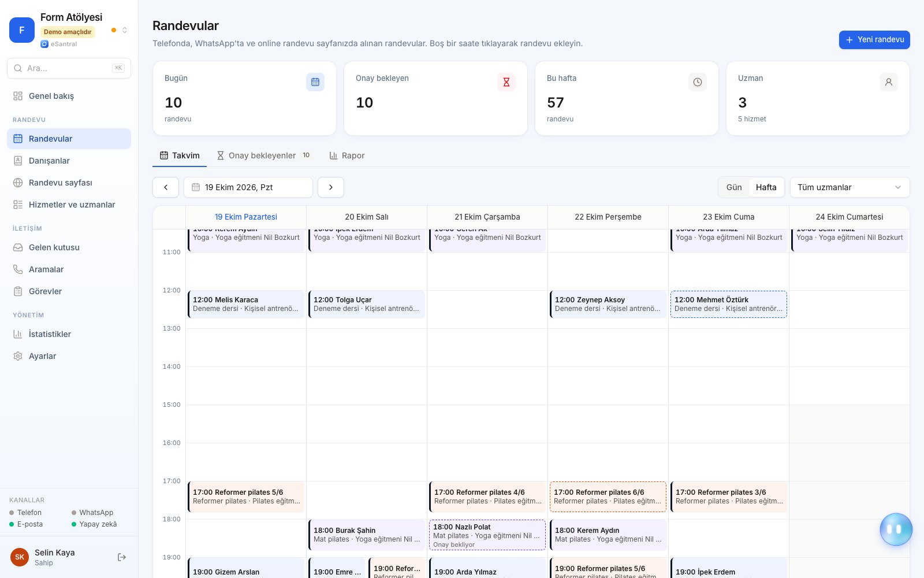This screenshot has height=578, width=924.
Task: Go to the next week arrow
Action: tap(331, 187)
